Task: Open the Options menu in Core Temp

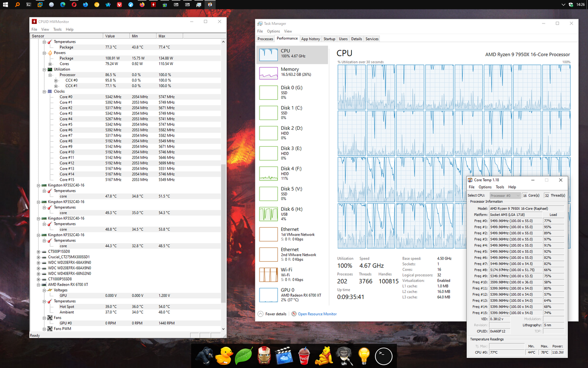Action: click(485, 187)
